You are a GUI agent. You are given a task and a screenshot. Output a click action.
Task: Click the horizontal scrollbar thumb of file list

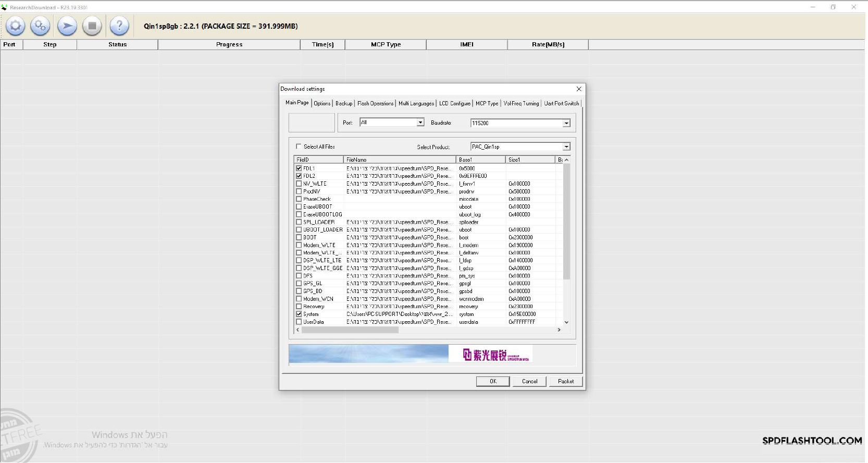pos(350,330)
